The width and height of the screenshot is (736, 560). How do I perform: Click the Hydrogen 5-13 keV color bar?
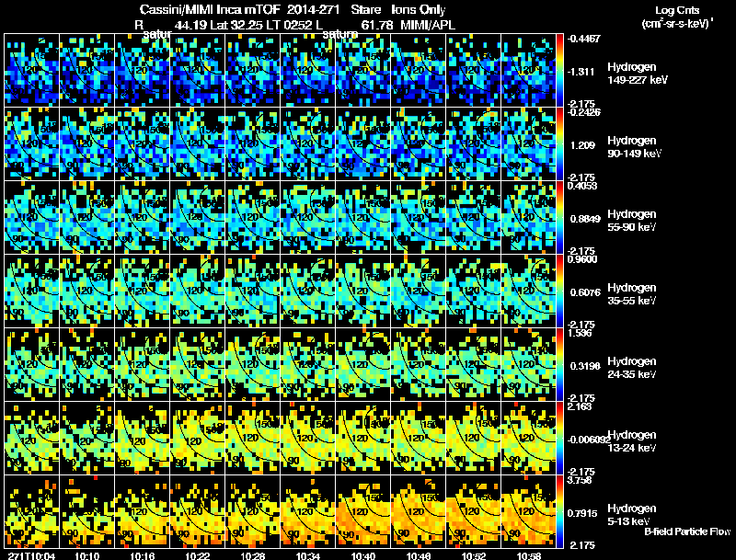click(x=559, y=511)
